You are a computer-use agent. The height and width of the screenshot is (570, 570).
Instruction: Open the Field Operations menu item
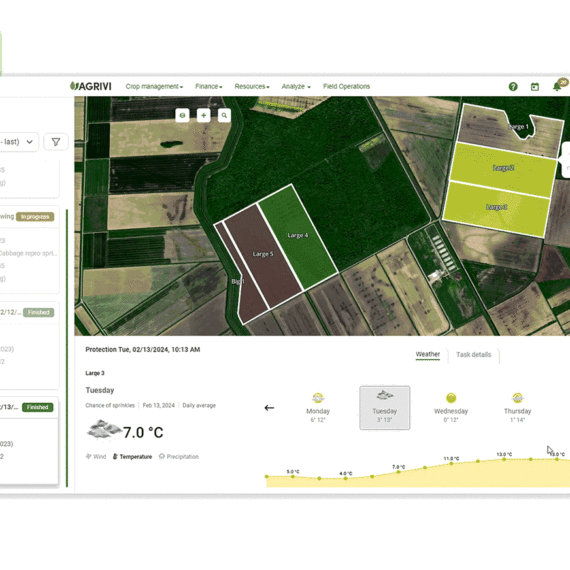pyautogui.click(x=346, y=87)
